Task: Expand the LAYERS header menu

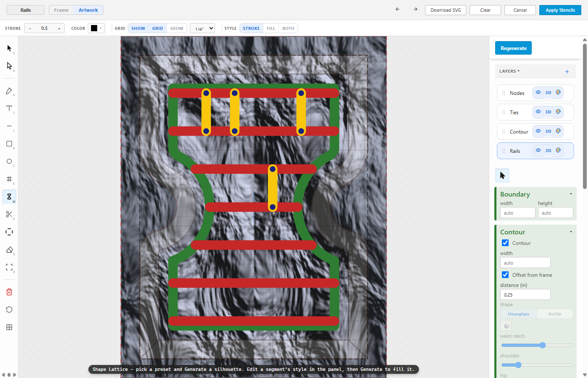Action: click(509, 71)
